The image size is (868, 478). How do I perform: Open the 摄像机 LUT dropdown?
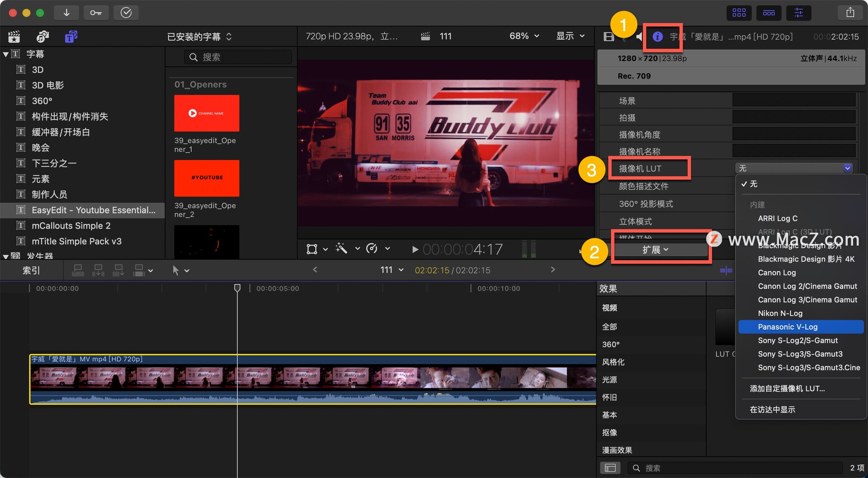[793, 168]
